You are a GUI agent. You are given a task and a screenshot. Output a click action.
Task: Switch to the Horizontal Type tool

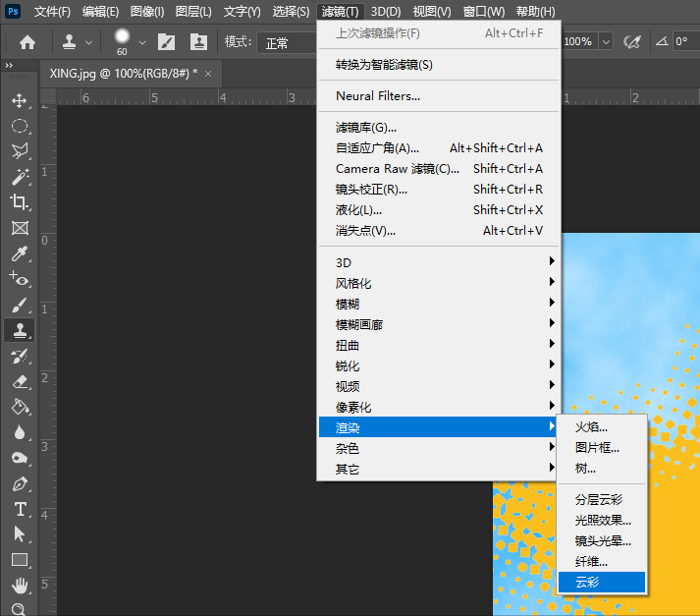tap(19, 509)
